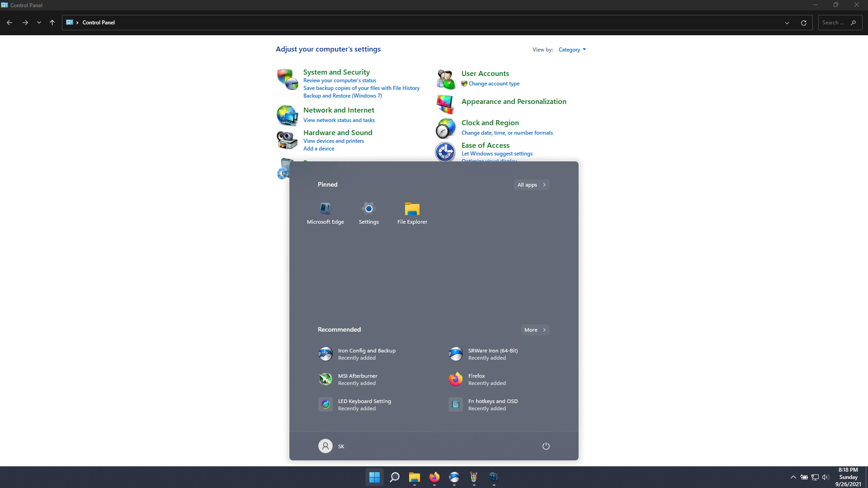Open User Accounts people icon
This screenshot has width=868, height=488.
tap(445, 79)
